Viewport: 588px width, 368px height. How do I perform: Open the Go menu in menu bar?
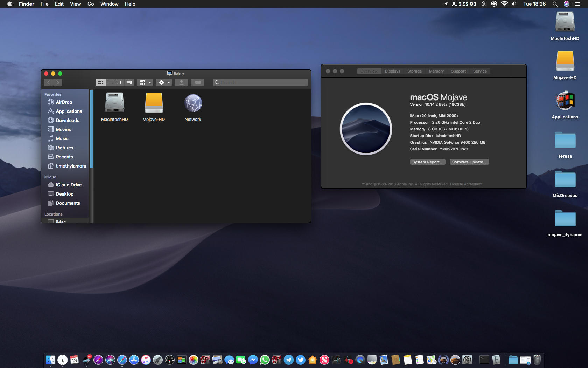click(91, 4)
